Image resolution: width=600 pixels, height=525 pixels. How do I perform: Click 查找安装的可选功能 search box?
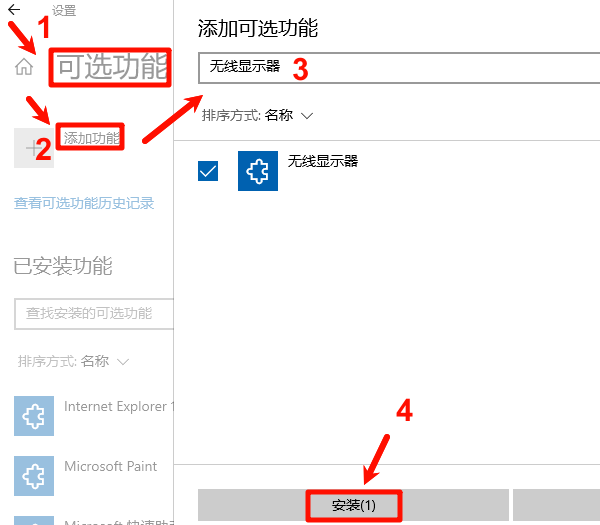tap(94, 313)
